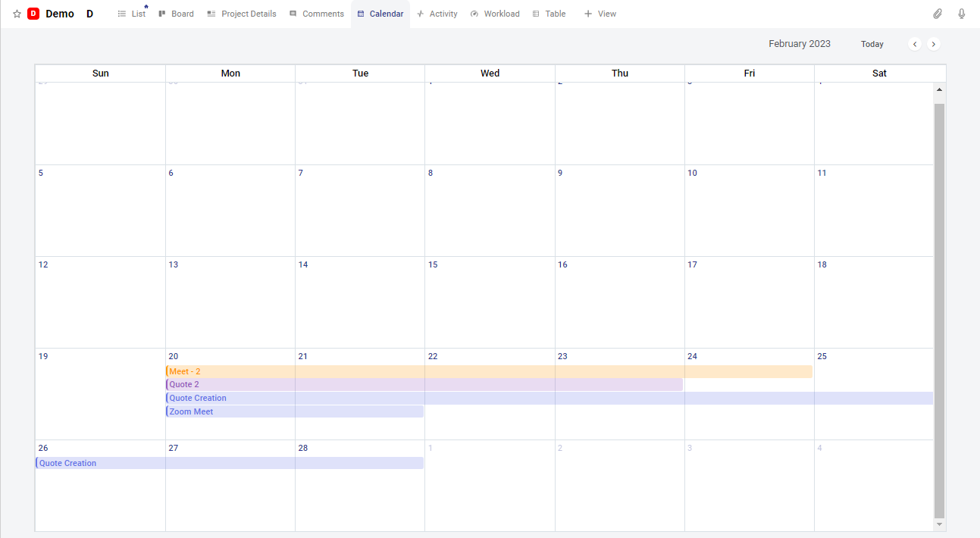Open the Quote 2 event bar

tap(424, 385)
